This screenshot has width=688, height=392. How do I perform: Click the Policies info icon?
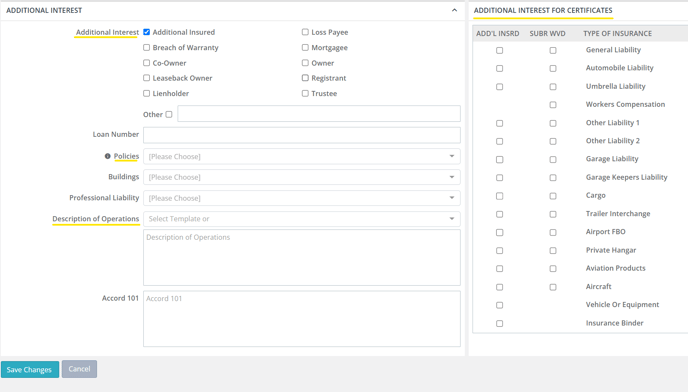pos(108,156)
